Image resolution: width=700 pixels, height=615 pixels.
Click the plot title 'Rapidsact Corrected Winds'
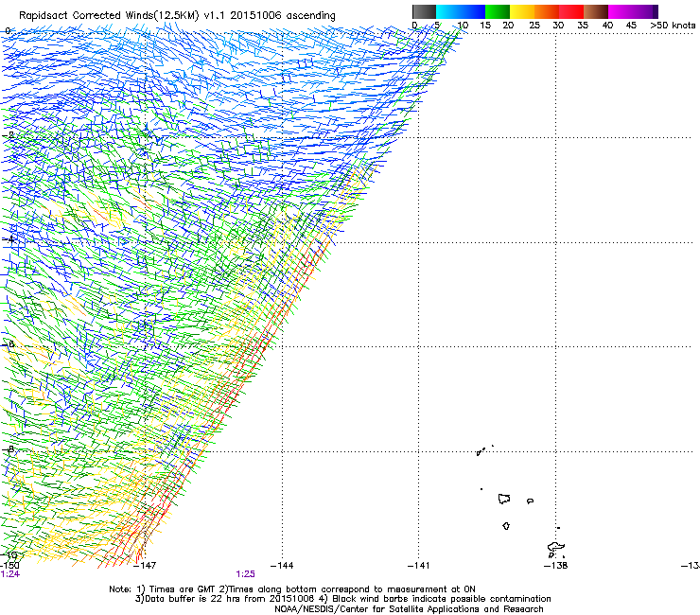[86, 15]
